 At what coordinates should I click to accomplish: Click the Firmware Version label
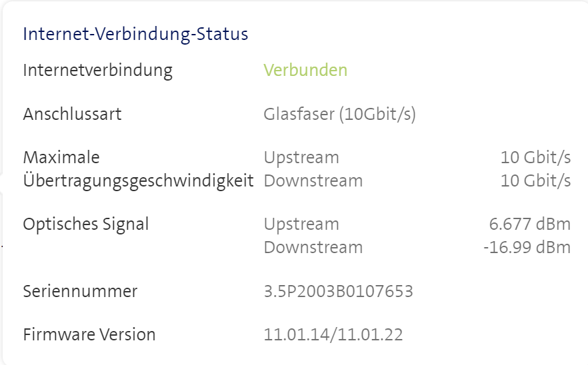pos(89,334)
